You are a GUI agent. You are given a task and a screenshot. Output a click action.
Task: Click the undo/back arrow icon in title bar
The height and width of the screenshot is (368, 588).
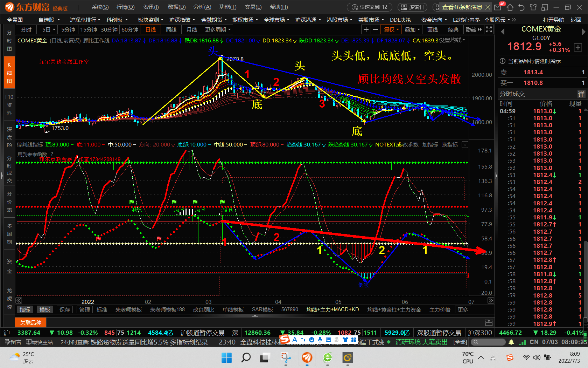[521, 7]
